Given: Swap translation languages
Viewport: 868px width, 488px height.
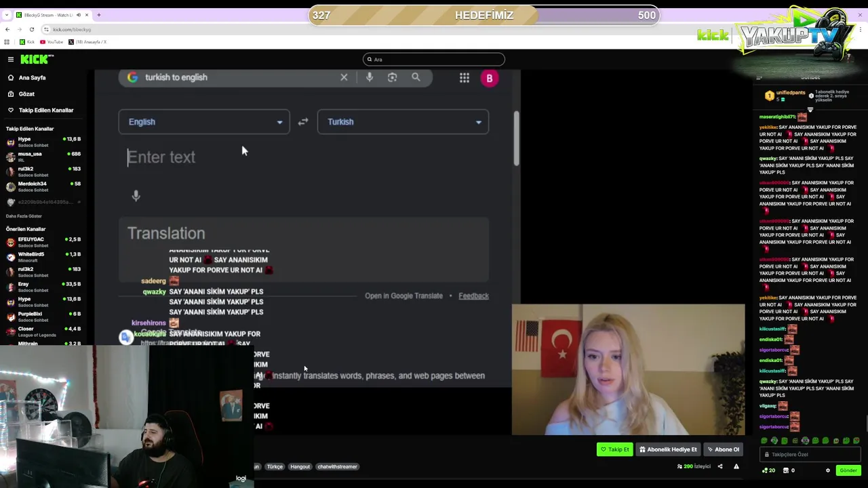Looking at the screenshot, I should click(303, 122).
